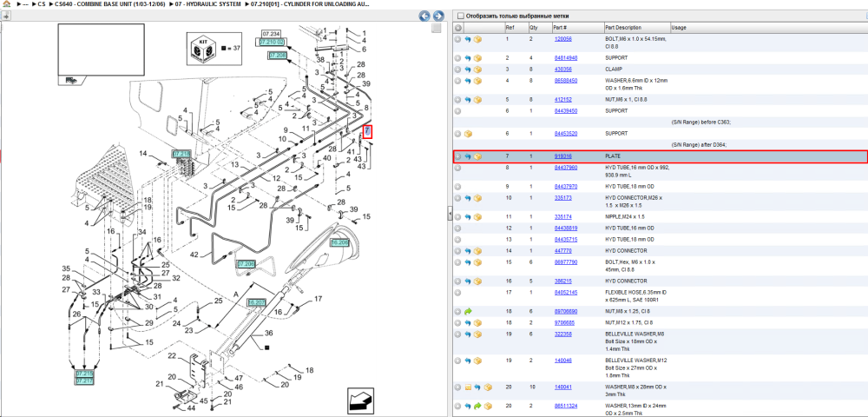Click blue arrow in NIPPLE M24 row
The image size is (868, 417).
(467, 216)
